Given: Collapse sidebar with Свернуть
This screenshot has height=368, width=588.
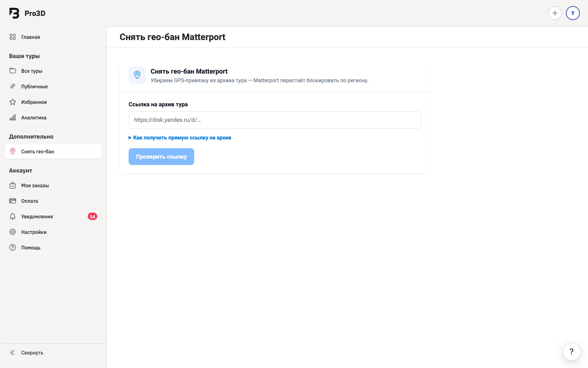Looking at the screenshot, I should pos(53,352).
